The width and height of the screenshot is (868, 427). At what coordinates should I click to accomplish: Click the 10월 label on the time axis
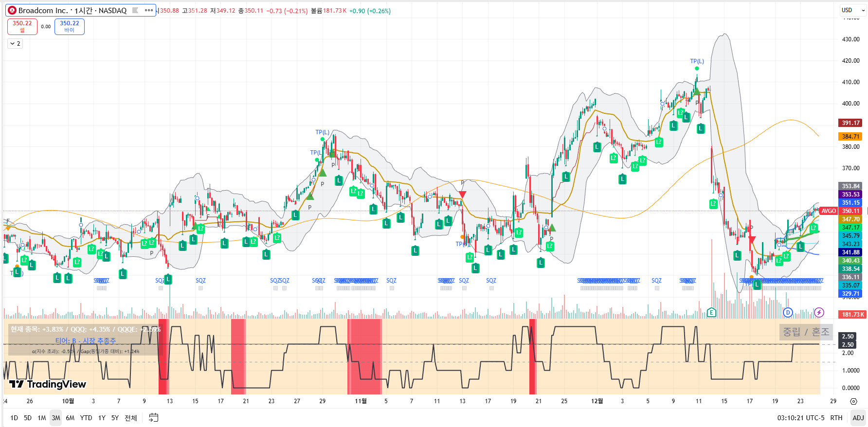pos(68,401)
